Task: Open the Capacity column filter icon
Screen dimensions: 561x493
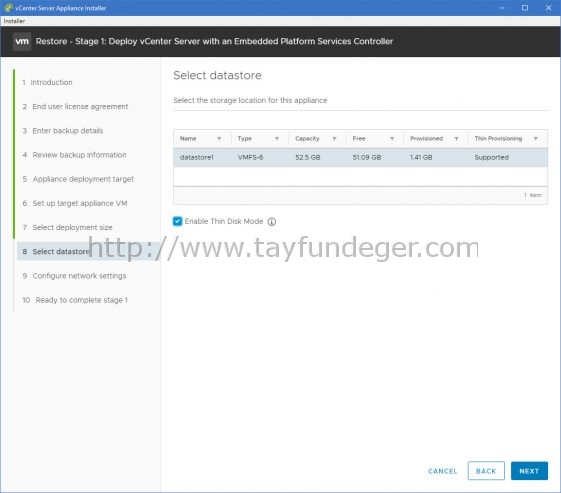Action: (334, 138)
